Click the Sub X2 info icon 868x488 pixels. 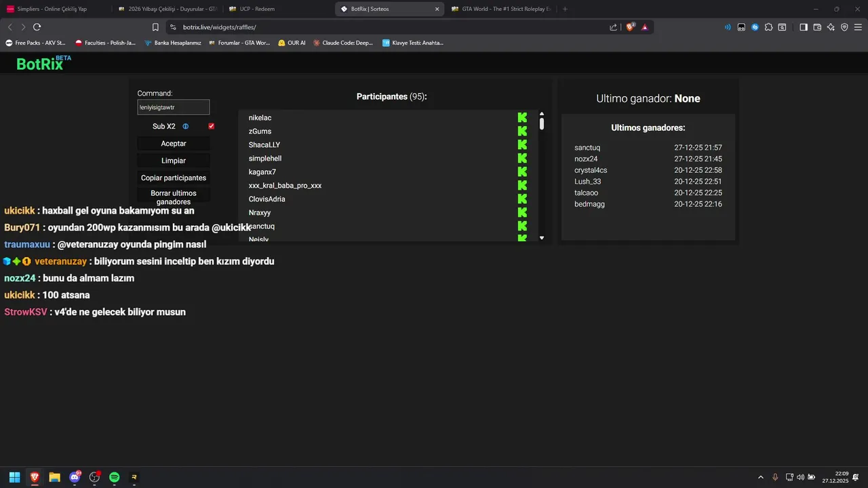click(186, 127)
